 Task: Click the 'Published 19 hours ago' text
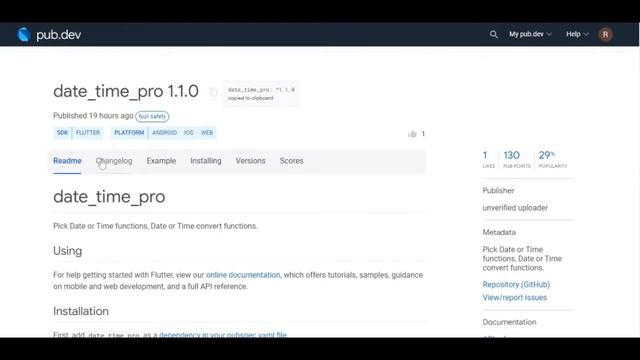pyautogui.click(x=93, y=116)
